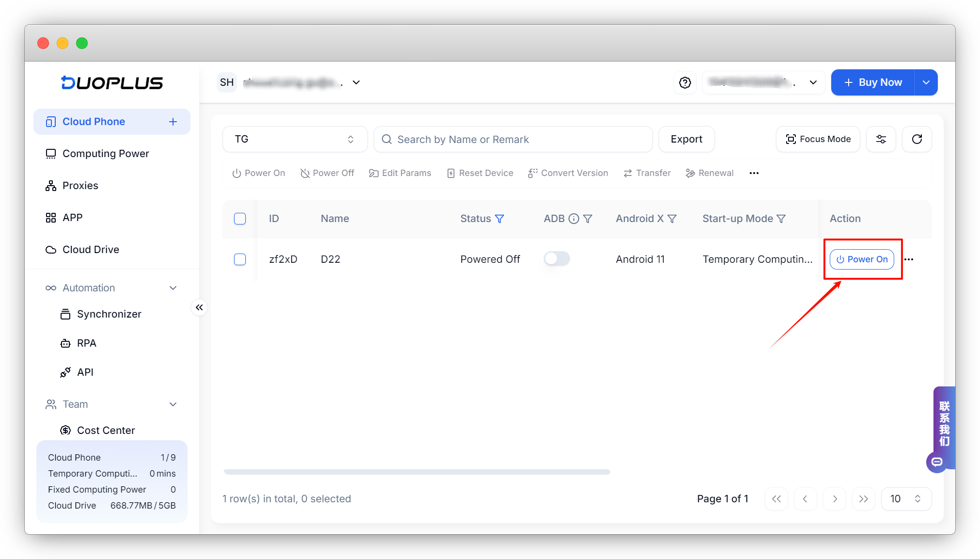Go to first page arrows
Screen dimensions: 980x559
pyautogui.click(x=776, y=499)
